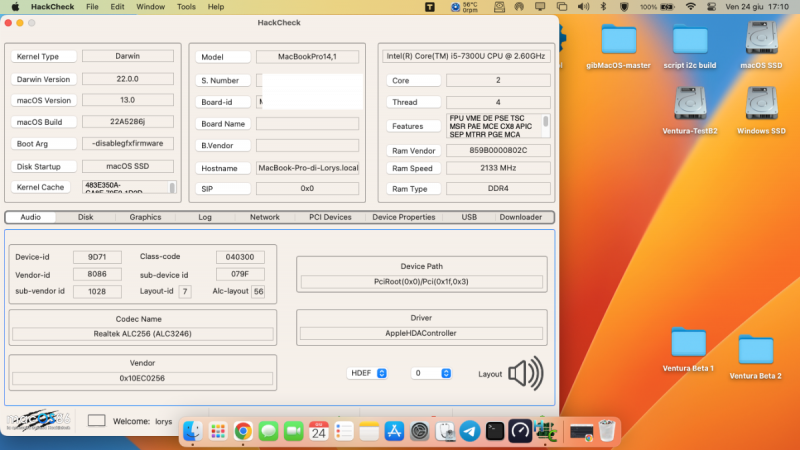Click the shield icon in menu bar
The image size is (800, 450).
624,7
